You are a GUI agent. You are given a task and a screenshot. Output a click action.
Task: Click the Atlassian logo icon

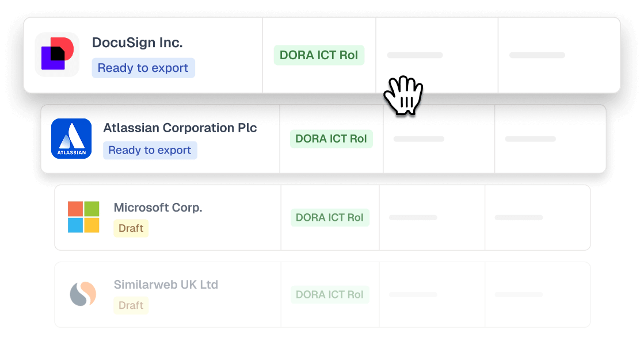point(71,139)
